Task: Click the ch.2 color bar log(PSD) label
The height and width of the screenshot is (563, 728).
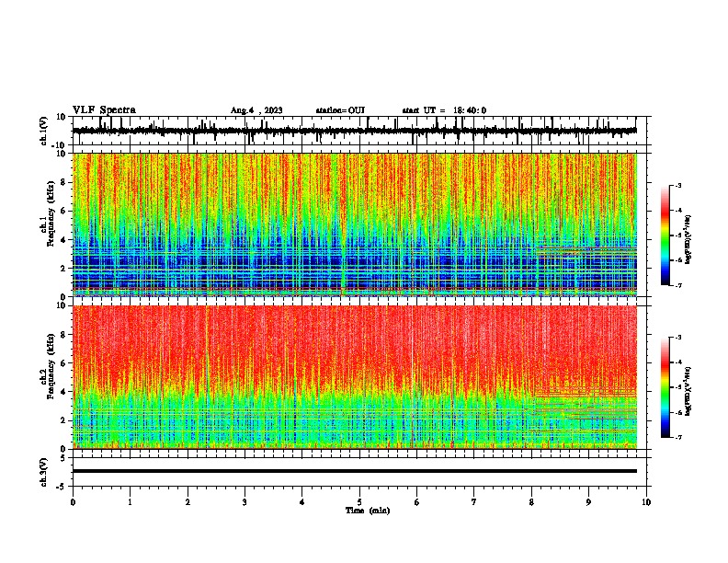Action: [688, 391]
